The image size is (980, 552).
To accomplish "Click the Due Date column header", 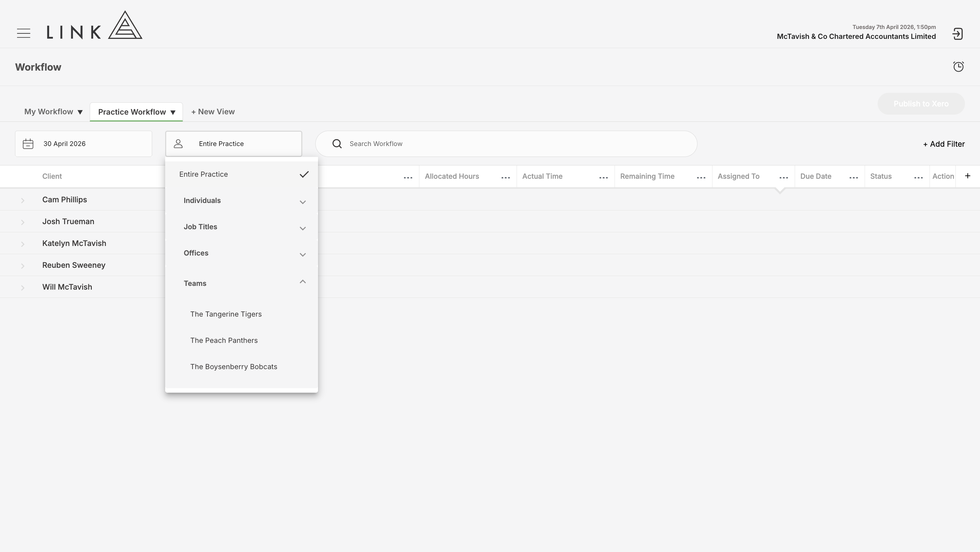I will tap(816, 176).
